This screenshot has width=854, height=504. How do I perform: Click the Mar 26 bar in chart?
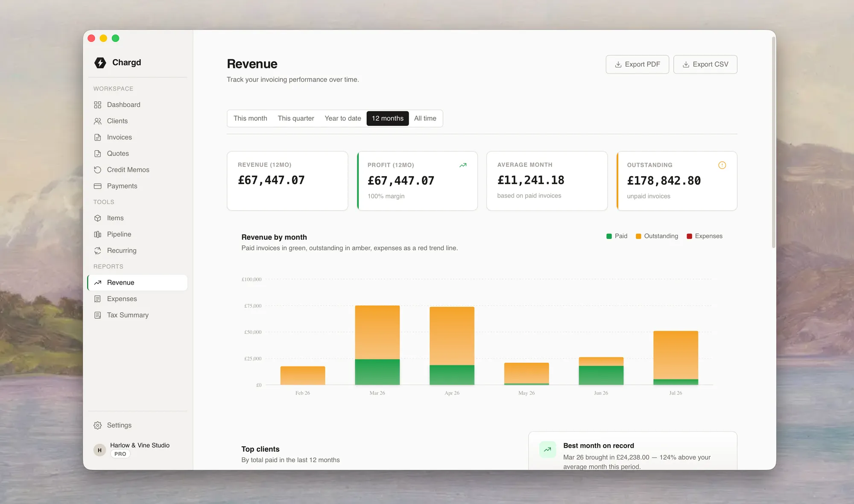click(377, 345)
